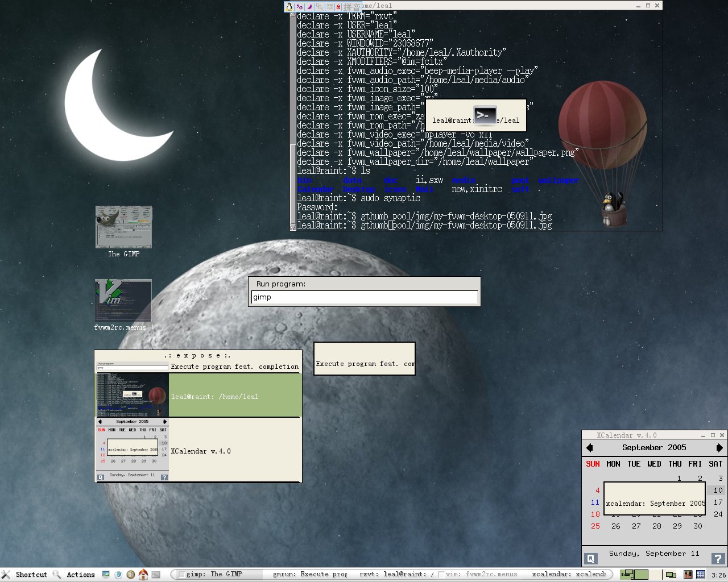Click new.xinitrc filename in terminal
This screenshot has height=582, width=728.
477,189
